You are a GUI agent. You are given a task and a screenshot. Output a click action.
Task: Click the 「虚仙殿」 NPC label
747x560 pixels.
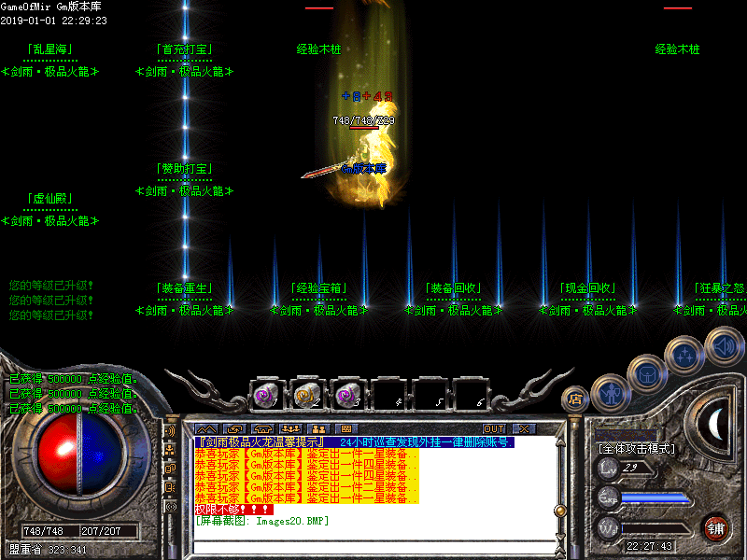point(50,199)
